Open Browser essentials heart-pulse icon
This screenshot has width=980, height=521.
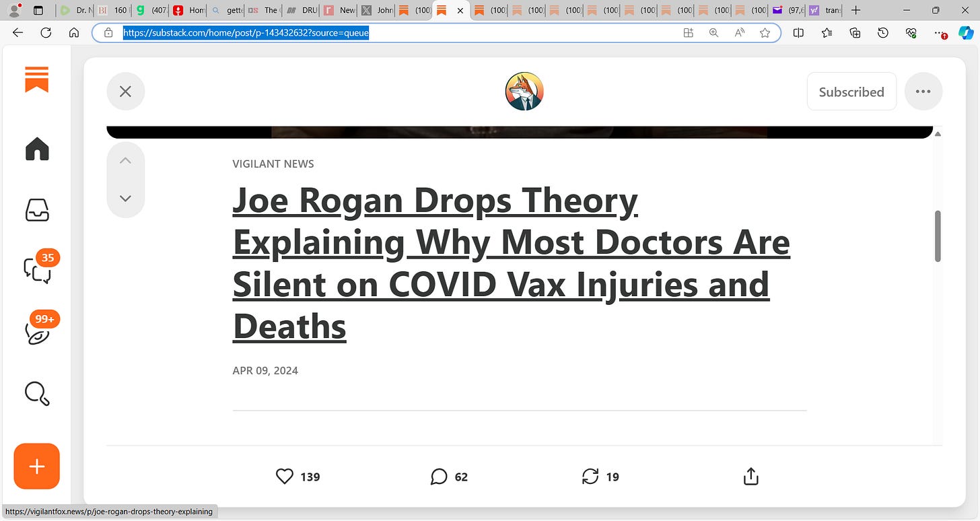coord(911,32)
